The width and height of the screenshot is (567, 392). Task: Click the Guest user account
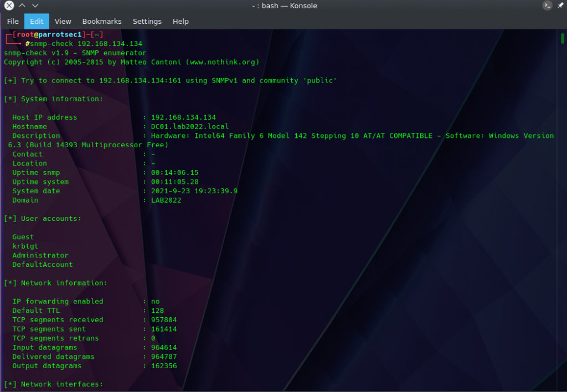[x=23, y=237]
